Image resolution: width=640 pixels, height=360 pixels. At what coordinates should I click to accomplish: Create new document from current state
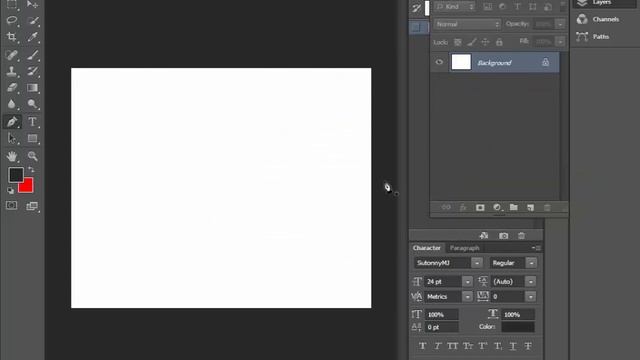484,236
